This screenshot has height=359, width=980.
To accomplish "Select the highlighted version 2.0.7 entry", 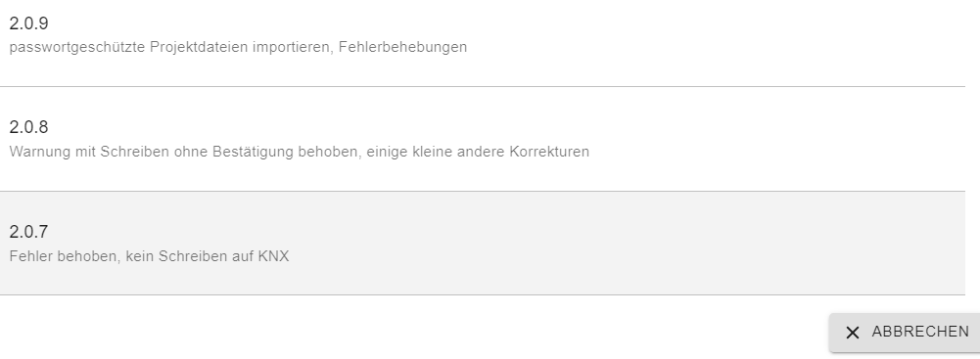I will pos(483,243).
